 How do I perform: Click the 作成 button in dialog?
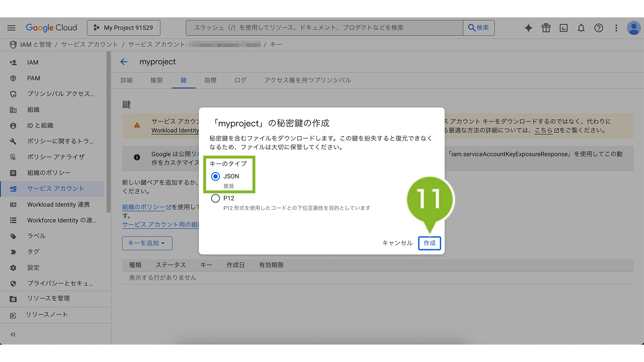coord(429,243)
